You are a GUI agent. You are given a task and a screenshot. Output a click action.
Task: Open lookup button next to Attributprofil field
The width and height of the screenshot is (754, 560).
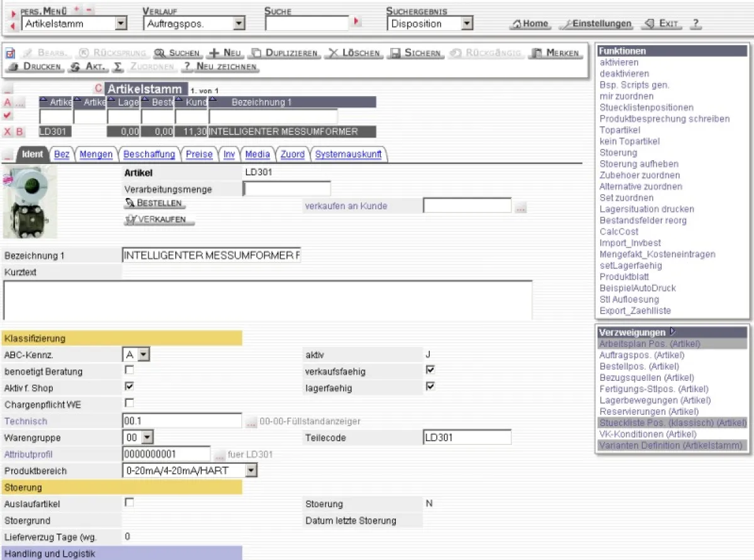219,454
